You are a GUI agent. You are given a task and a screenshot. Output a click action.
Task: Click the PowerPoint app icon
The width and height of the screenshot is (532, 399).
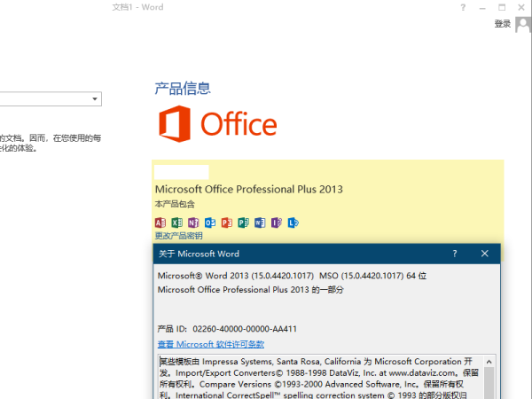[x=227, y=223]
